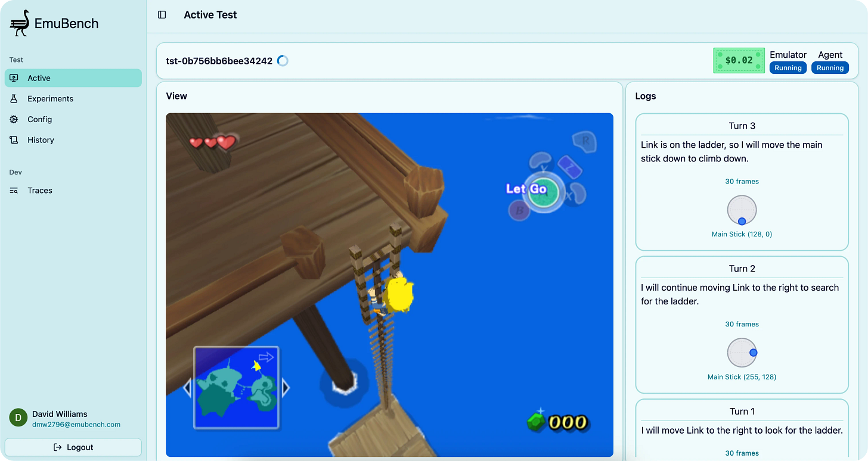The height and width of the screenshot is (461, 868).
Task: Toggle the sidebar panel icon
Action: tap(162, 15)
